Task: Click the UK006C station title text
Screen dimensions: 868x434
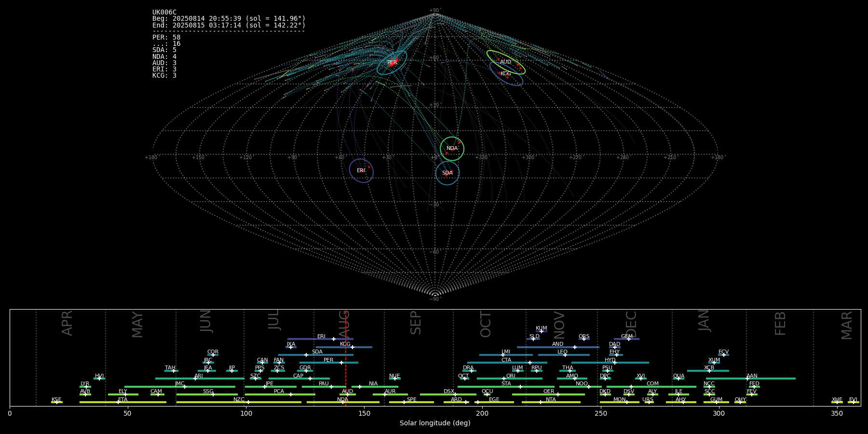Action: [164, 13]
